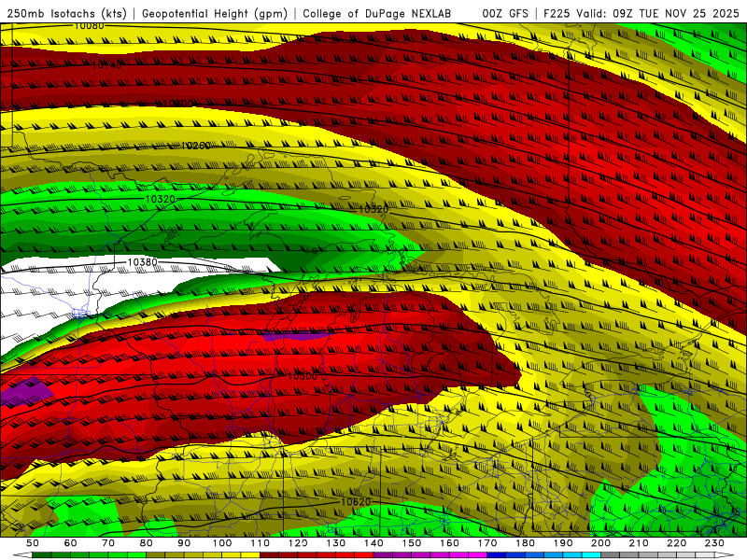The image size is (747, 560).
Task: Click the "College of DuPage NEXLAB" title text
Action: coord(376,13)
